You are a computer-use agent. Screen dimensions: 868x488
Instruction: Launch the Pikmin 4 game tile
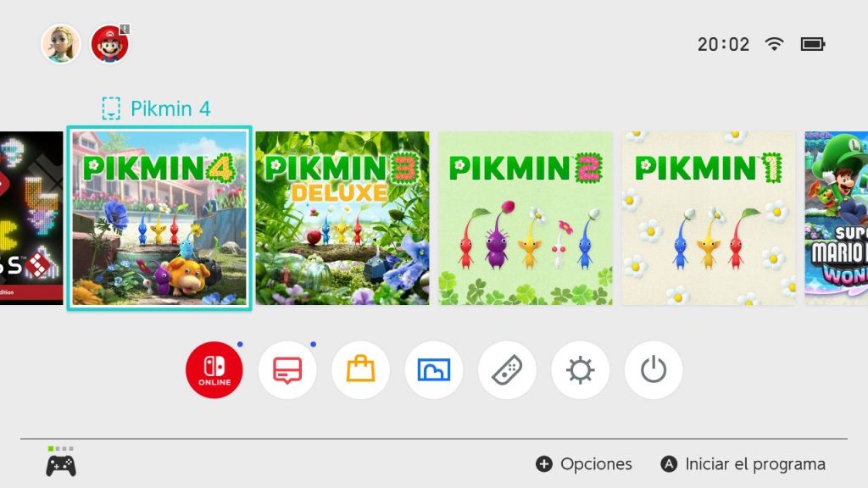[159, 218]
